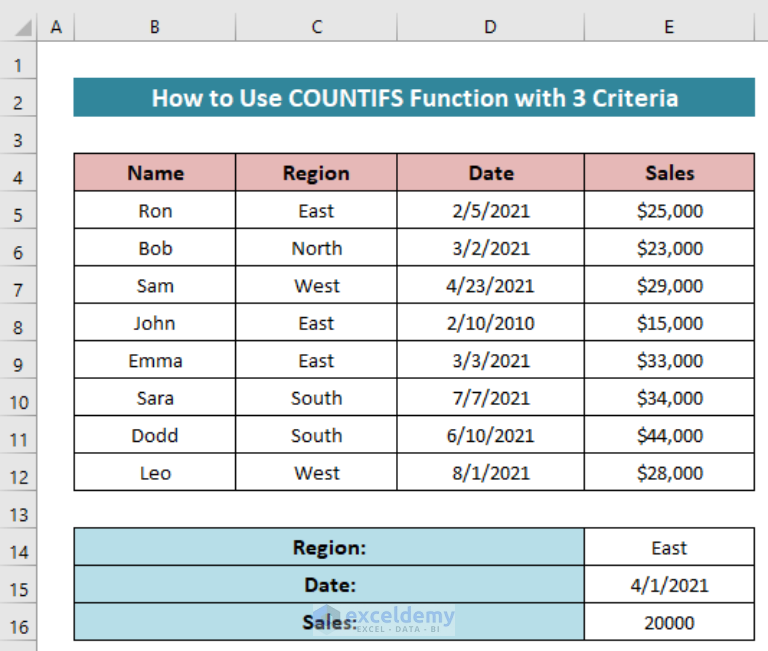Select column D header
This screenshot has width=768, height=651.
pos(490,28)
